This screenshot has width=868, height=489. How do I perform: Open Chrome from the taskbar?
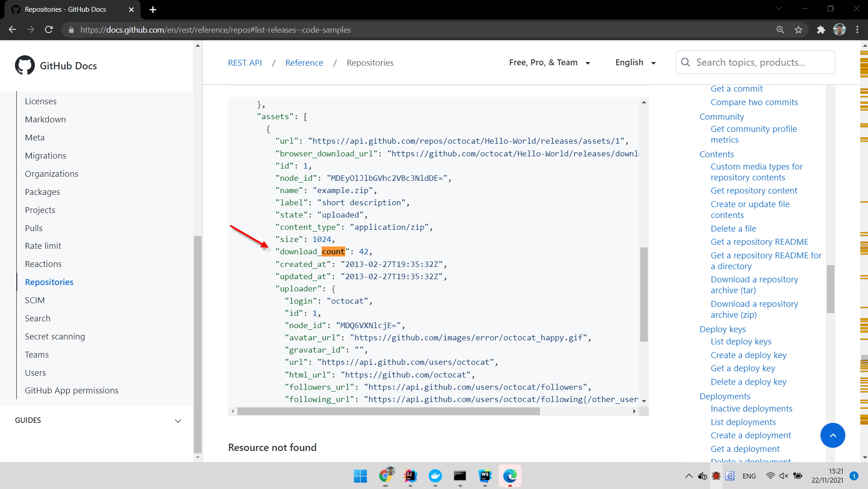(386, 475)
